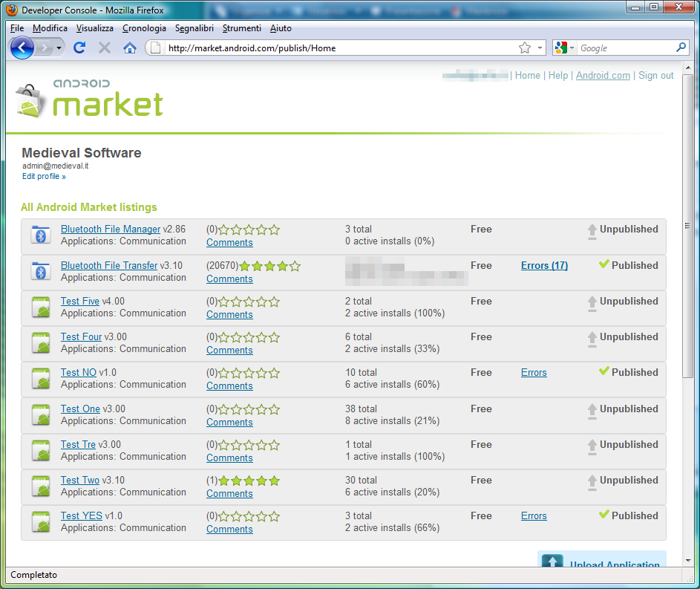Screen dimensions: 700x589
Task: Open the Visualizza menu
Action: (94, 28)
